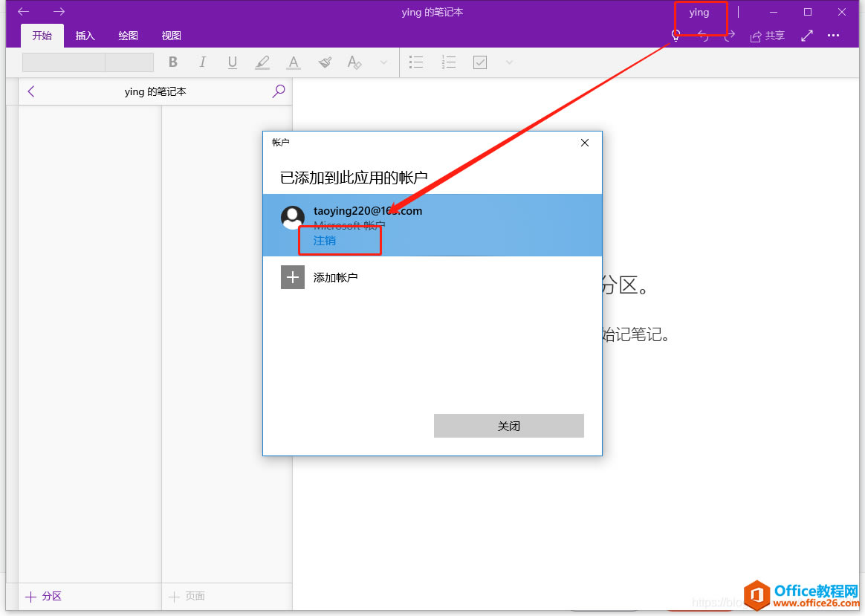Viewport: 865px width, 616px height.
Task: Sign out via the 注销 link
Action: pos(324,241)
